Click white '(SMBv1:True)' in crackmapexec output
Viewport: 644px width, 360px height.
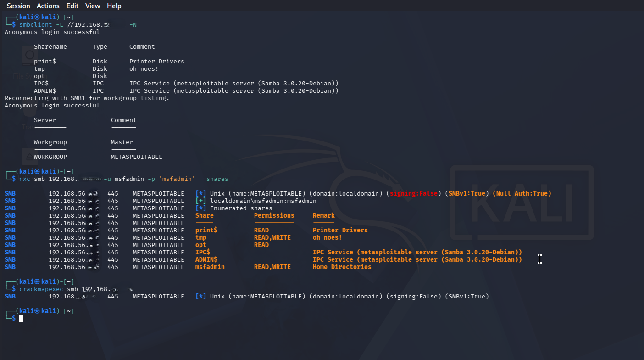(467, 297)
